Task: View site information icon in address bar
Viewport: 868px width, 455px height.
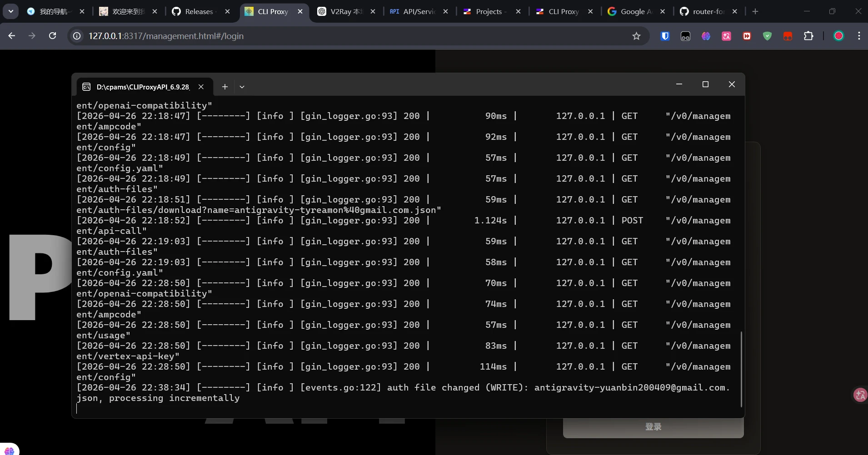Action: tap(77, 36)
